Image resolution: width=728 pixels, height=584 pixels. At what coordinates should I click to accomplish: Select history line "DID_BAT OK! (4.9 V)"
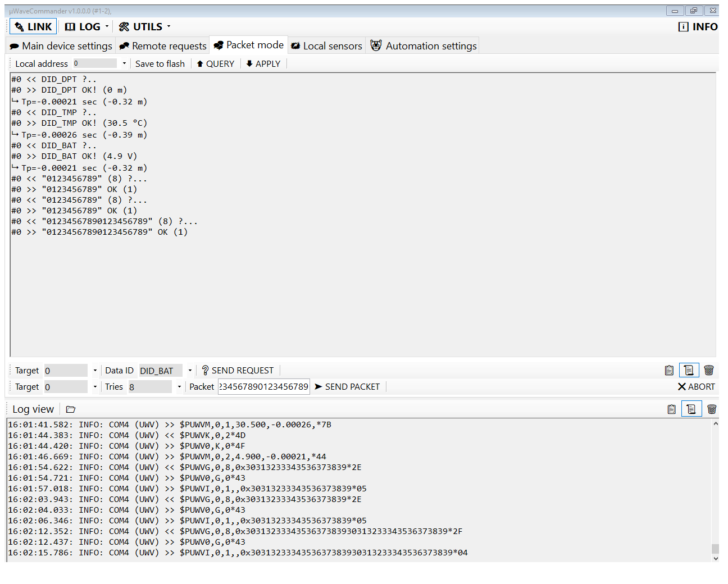point(74,156)
